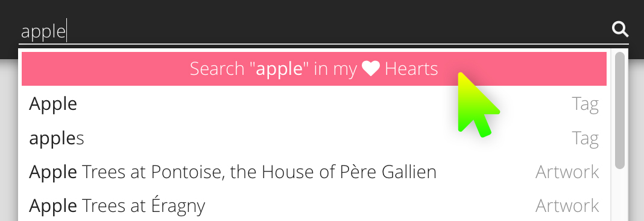Open Apple Trees at Pontoise artwork result
The height and width of the screenshot is (221, 644).
point(314,172)
